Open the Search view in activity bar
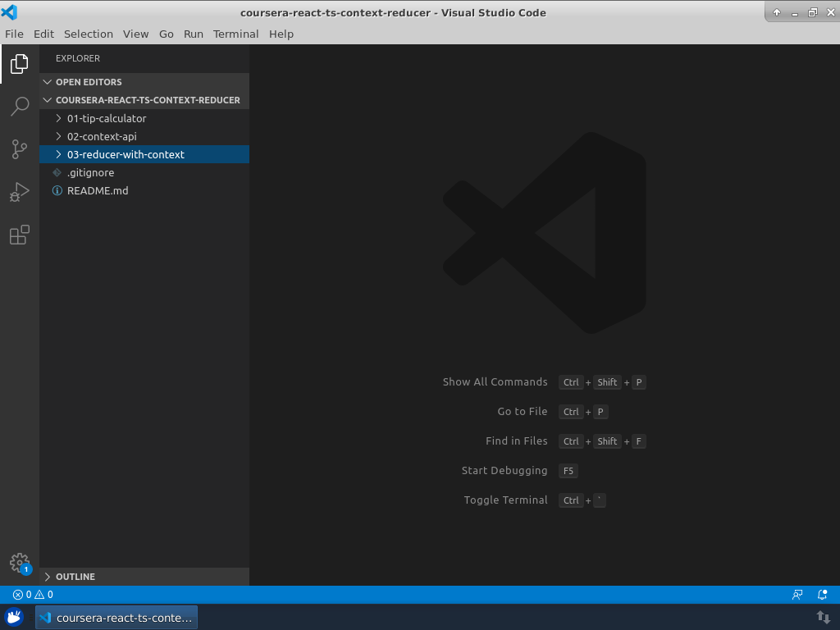This screenshot has height=630, width=840. (x=20, y=106)
